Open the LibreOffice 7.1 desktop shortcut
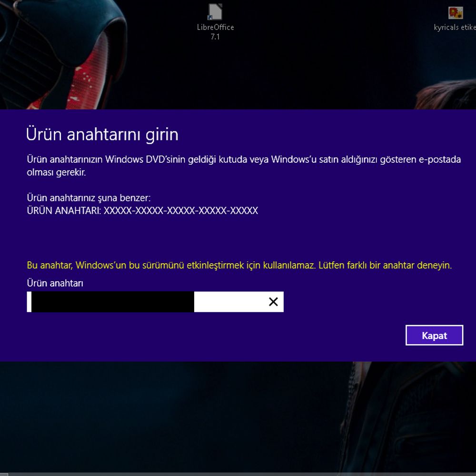476x476 pixels. click(215, 22)
